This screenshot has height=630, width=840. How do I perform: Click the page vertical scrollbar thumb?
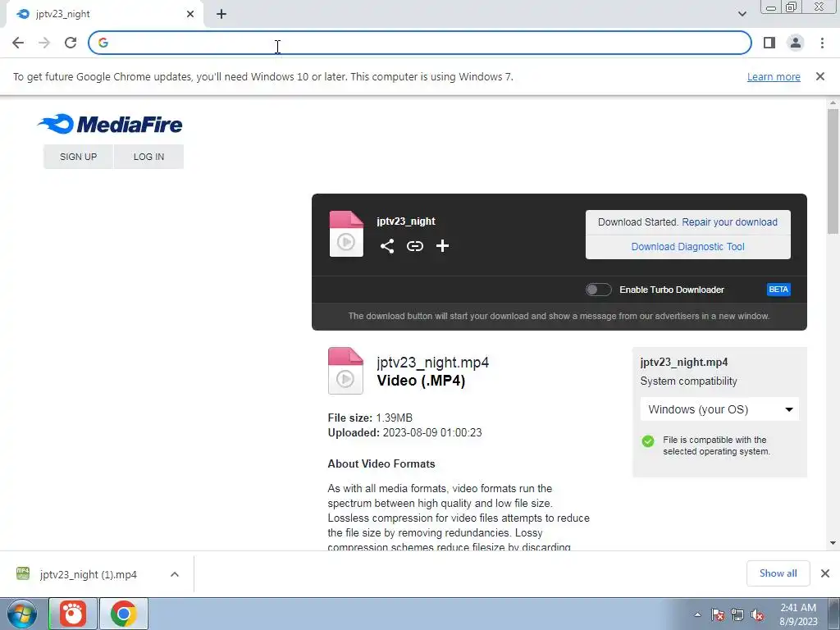pos(833,171)
